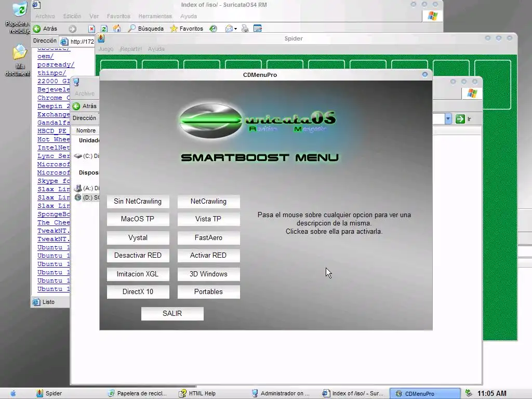This screenshot has height=399, width=532.
Task: Click the forward arrow in browser toolbar
Action: coord(72,29)
